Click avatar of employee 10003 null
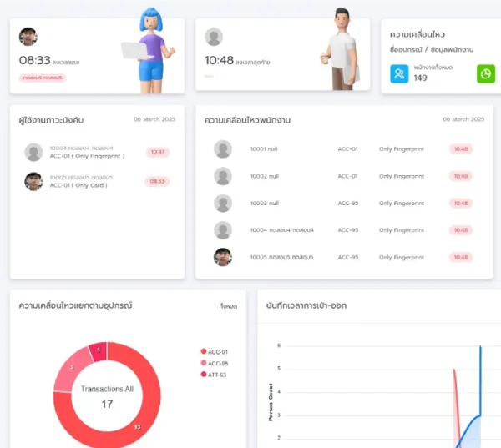Screen dimensions: 501x448 point(223,203)
